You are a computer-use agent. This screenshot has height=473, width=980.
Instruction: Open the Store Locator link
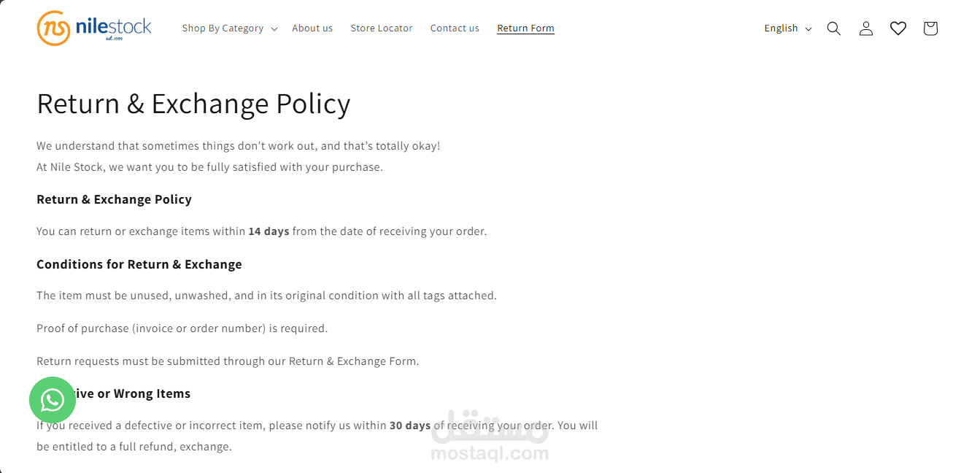tap(382, 28)
